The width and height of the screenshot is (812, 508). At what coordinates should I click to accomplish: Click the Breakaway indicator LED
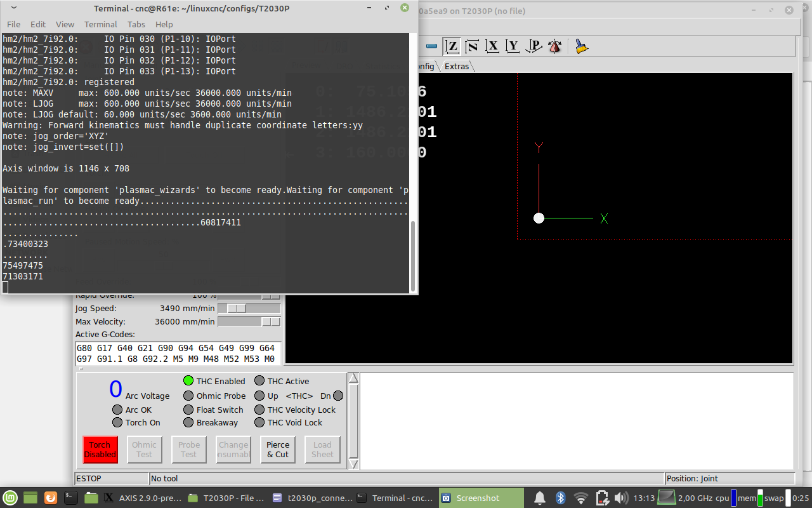[x=188, y=422]
